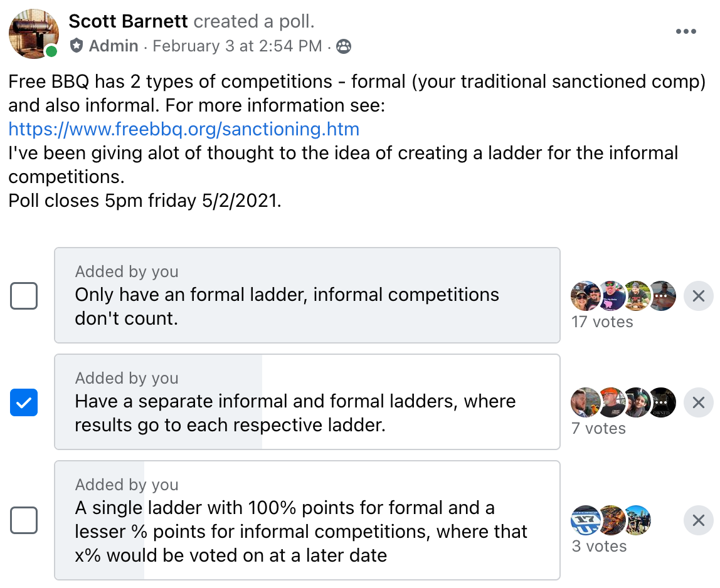This screenshot has height=588, width=720.
Task: View the 17 votes voter list
Action: [602, 322]
